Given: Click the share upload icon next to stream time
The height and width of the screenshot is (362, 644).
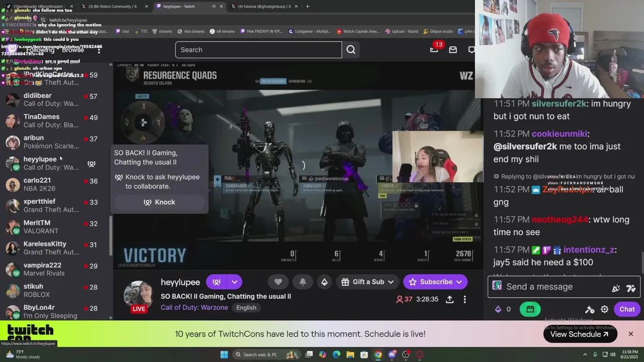Looking at the screenshot, I should [x=450, y=299].
